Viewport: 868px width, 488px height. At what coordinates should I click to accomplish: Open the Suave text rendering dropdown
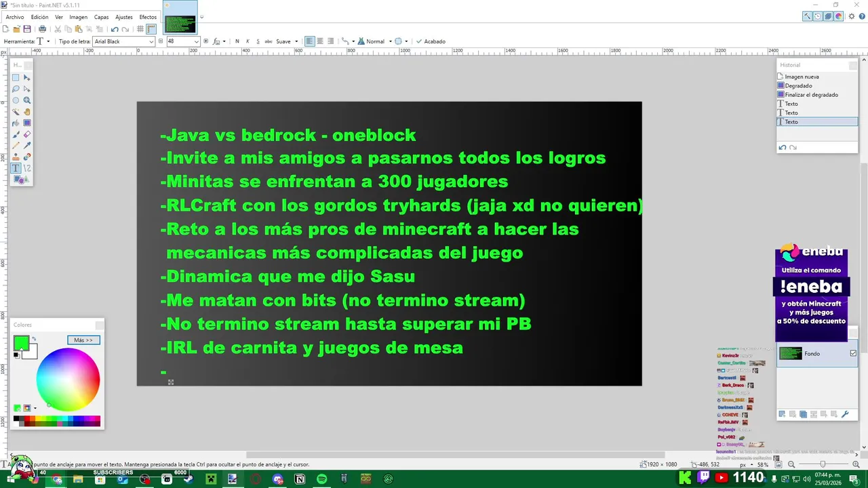(287, 41)
